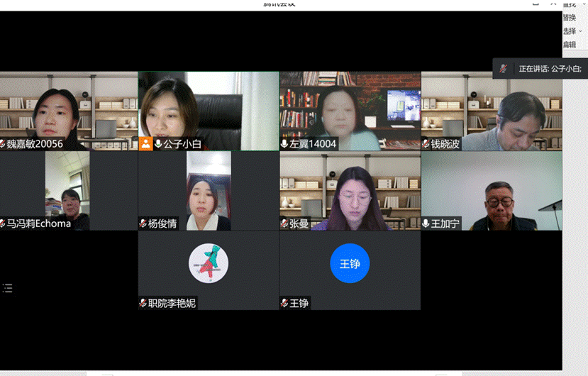588x376 pixels.
Task: Click the 公子小白 name label
Action: click(x=182, y=144)
